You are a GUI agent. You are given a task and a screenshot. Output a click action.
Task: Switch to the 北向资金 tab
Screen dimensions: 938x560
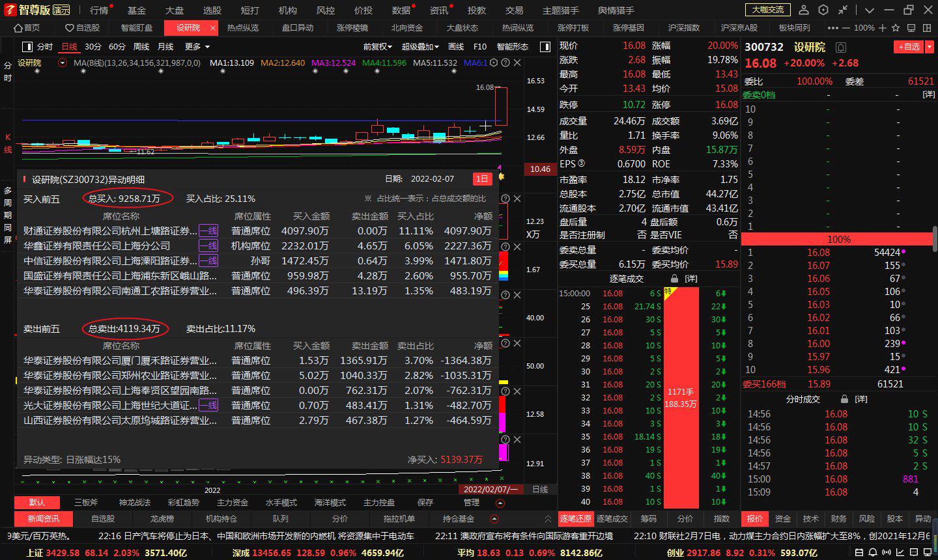407,28
